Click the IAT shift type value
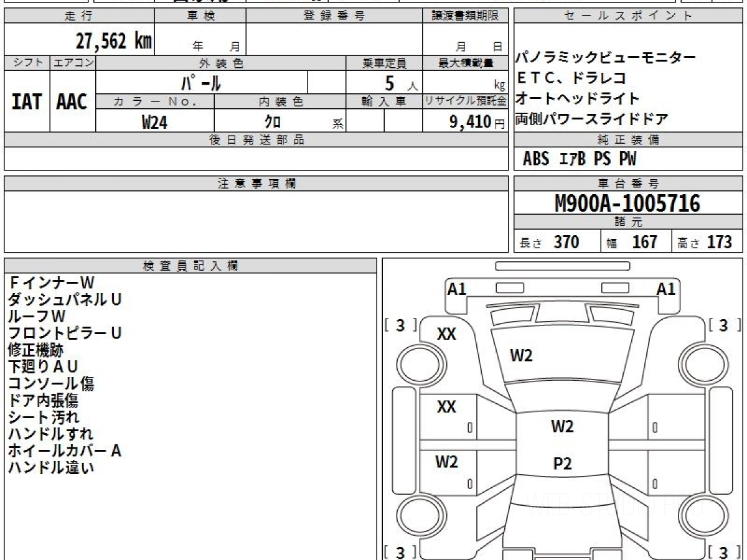The width and height of the screenshot is (747, 560). 27,102
